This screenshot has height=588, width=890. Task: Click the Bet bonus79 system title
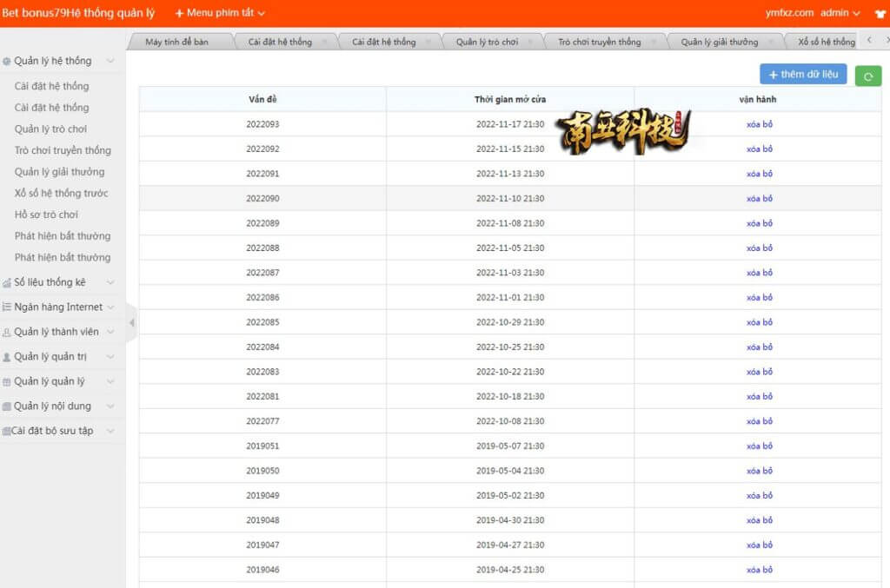[x=78, y=12]
